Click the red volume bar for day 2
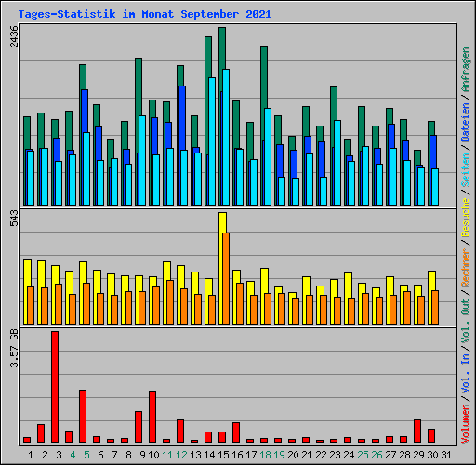The image size is (476, 465). [x=41, y=433]
